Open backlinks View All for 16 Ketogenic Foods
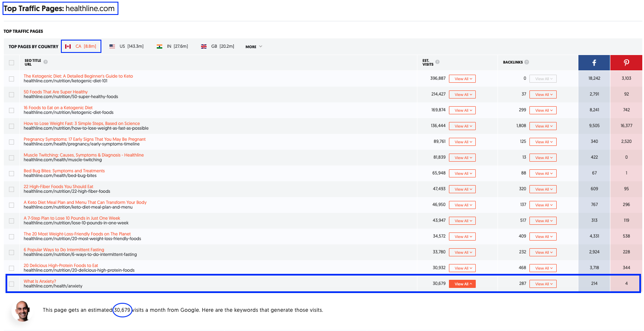644x331 pixels. tap(543, 110)
